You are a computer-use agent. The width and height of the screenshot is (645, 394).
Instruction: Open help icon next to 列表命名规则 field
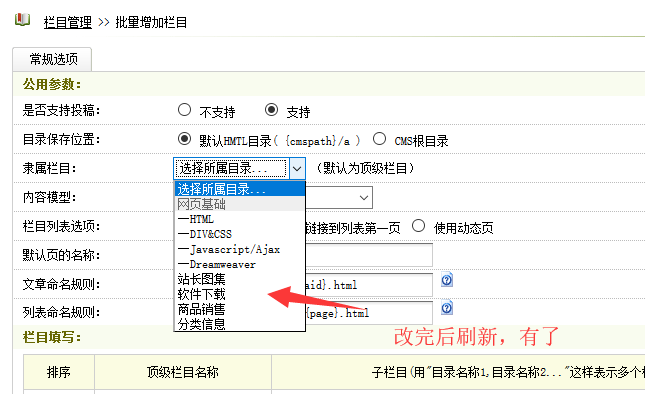(x=447, y=308)
